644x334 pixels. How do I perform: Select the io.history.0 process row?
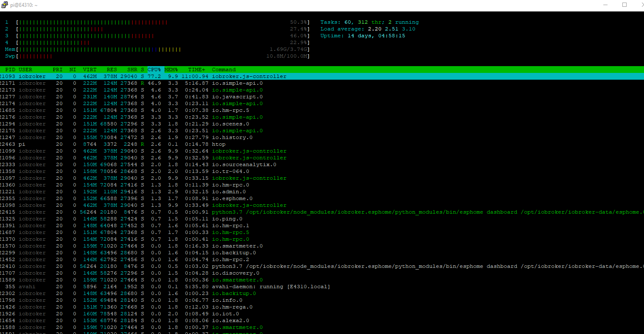pyautogui.click(x=322, y=137)
